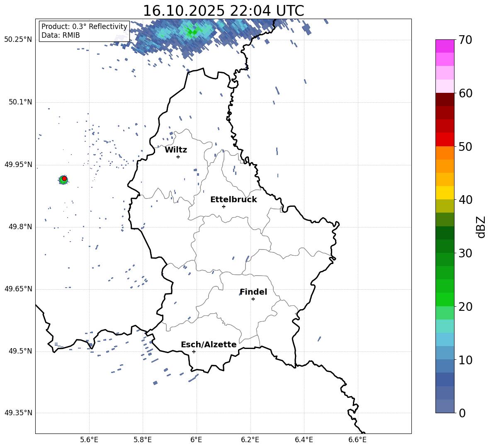This screenshot has width=491, height=448.
Task: Click the longitude label 6.6°E
Action: click(357, 440)
